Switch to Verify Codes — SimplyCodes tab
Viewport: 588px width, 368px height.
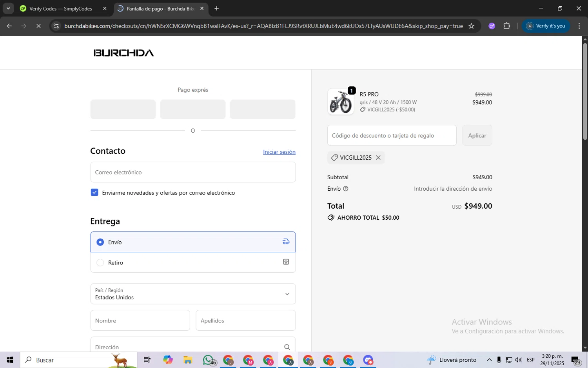[61, 8]
